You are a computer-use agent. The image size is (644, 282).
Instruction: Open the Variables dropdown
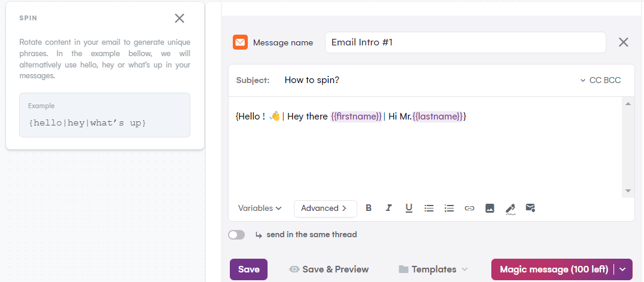click(x=260, y=209)
